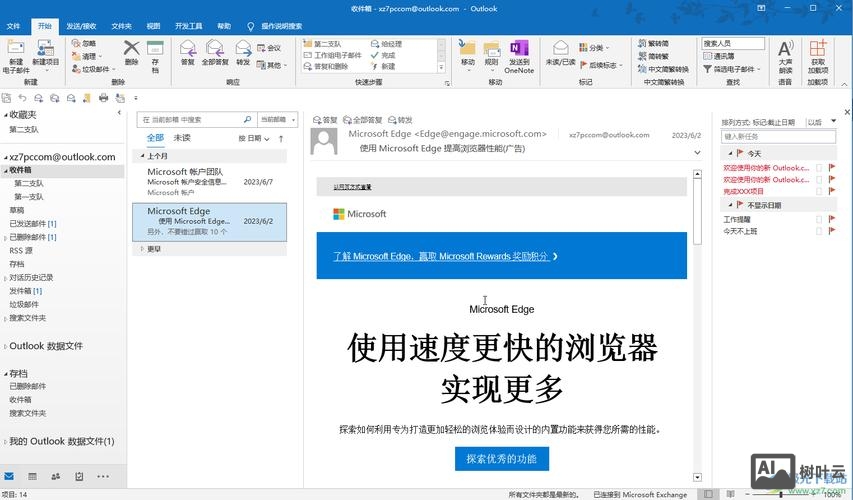Open People icon in bottom navigation bar
Screen dimensions: 853x500
[55, 476]
